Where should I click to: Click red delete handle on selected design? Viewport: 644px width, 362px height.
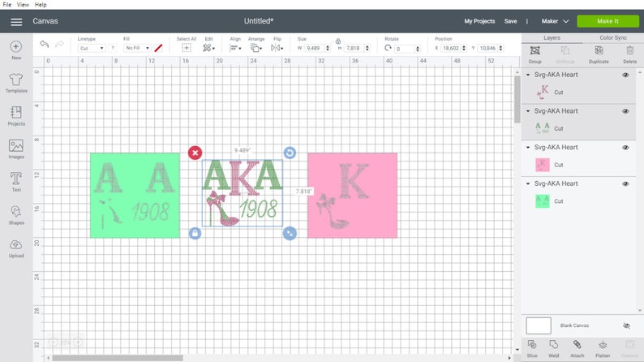195,153
